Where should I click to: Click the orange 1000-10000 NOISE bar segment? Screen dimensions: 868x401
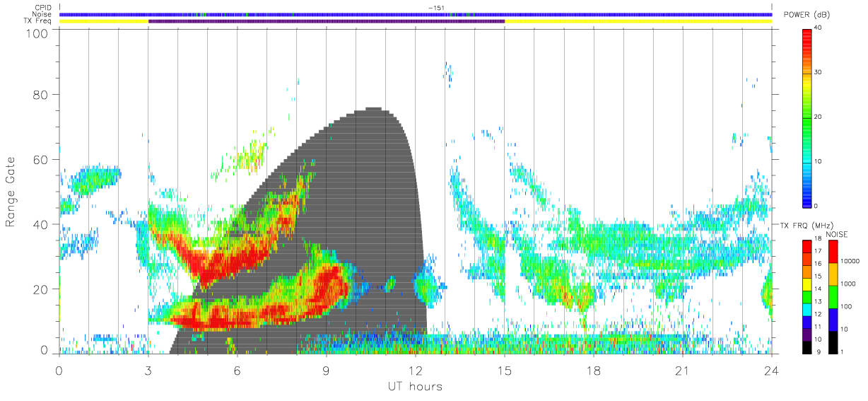[833, 274]
